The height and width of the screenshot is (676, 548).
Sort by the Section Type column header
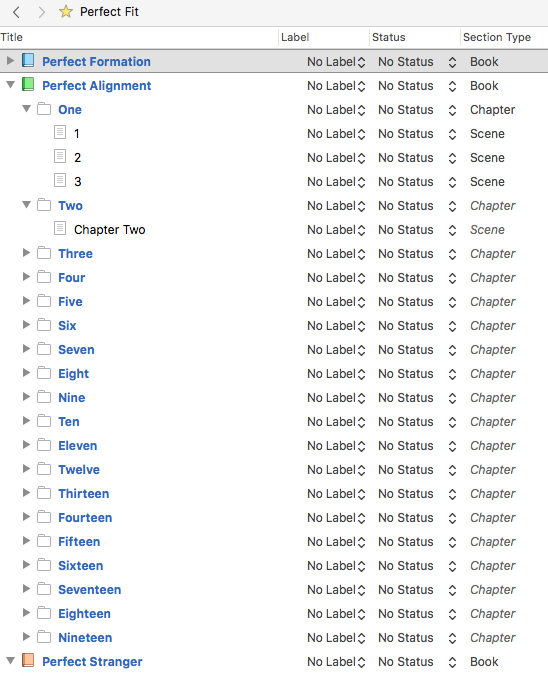[x=497, y=38]
